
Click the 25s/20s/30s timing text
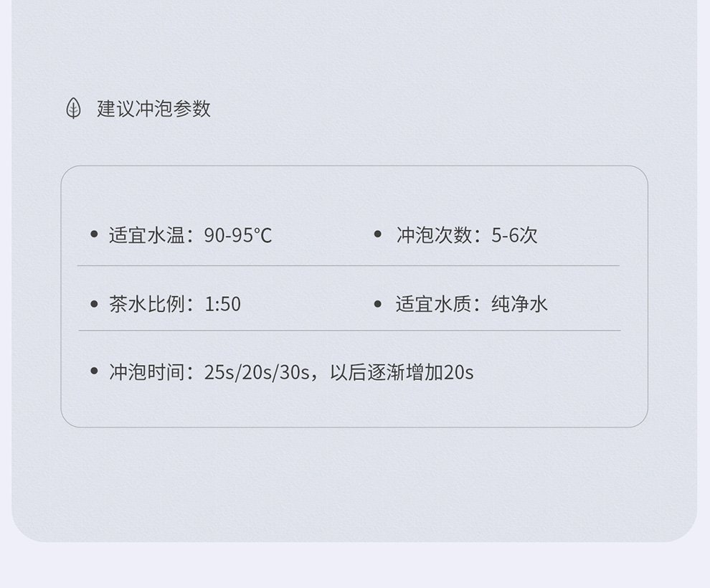[257, 373]
